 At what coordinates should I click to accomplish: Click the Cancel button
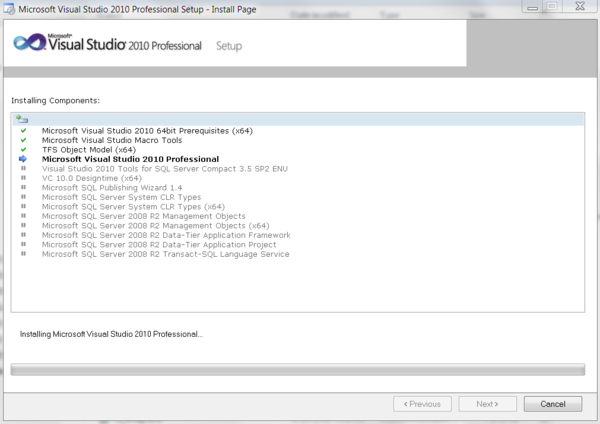click(x=553, y=404)
